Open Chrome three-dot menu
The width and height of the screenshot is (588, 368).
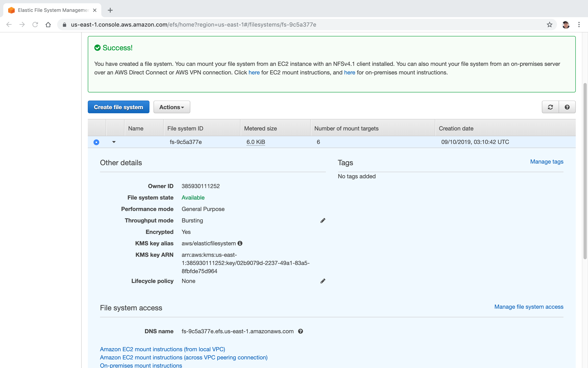[x=579, y=25]
